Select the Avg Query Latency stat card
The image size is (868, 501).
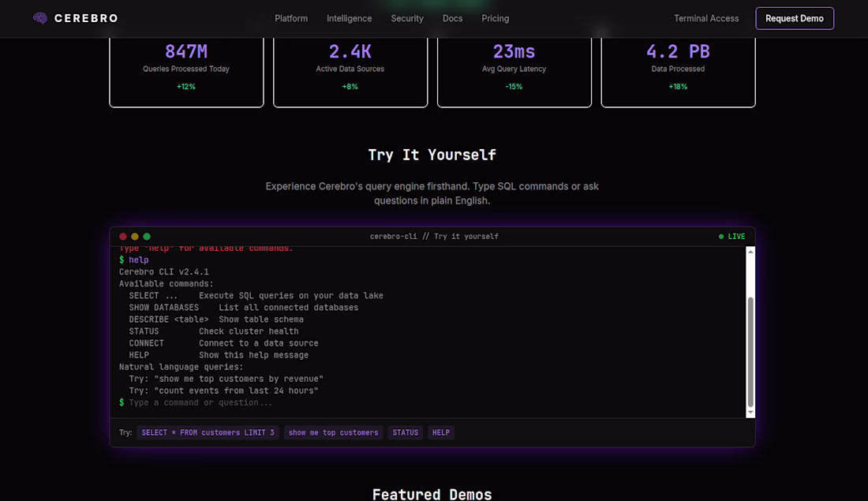514,72
